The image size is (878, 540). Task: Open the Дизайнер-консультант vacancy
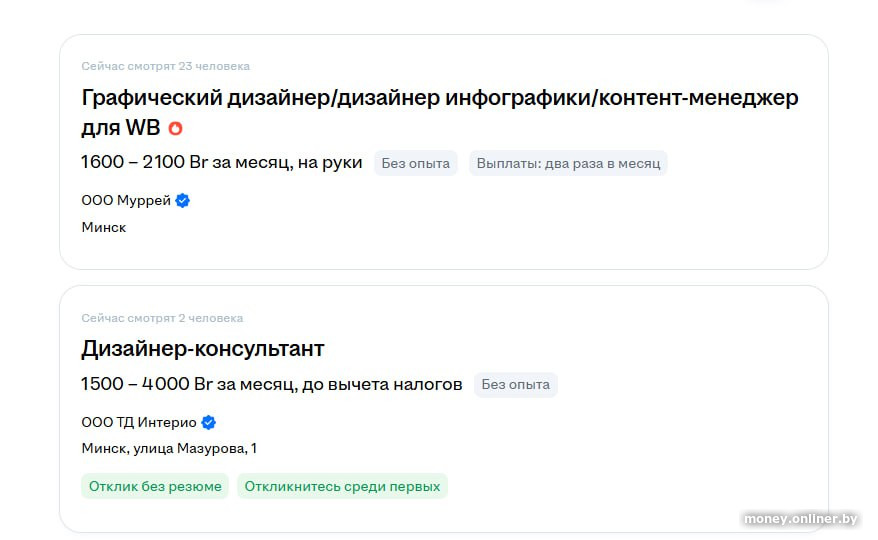[x=203, y=349]
